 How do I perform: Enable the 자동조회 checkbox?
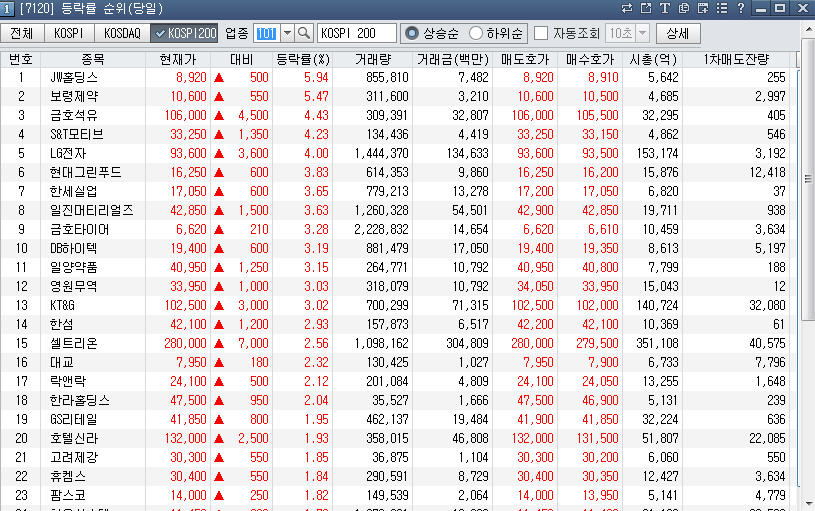(x=541, y=33)
